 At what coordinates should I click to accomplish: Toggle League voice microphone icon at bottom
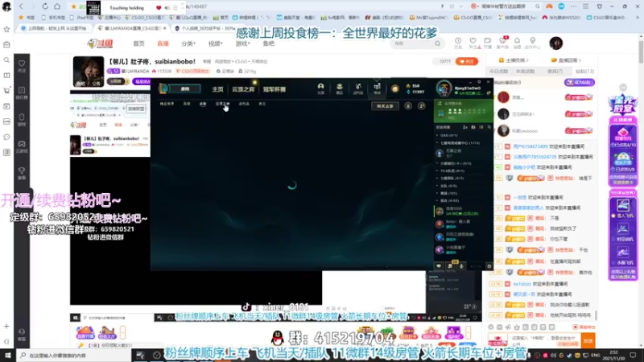pyautogui.click(x=461, y=266)
